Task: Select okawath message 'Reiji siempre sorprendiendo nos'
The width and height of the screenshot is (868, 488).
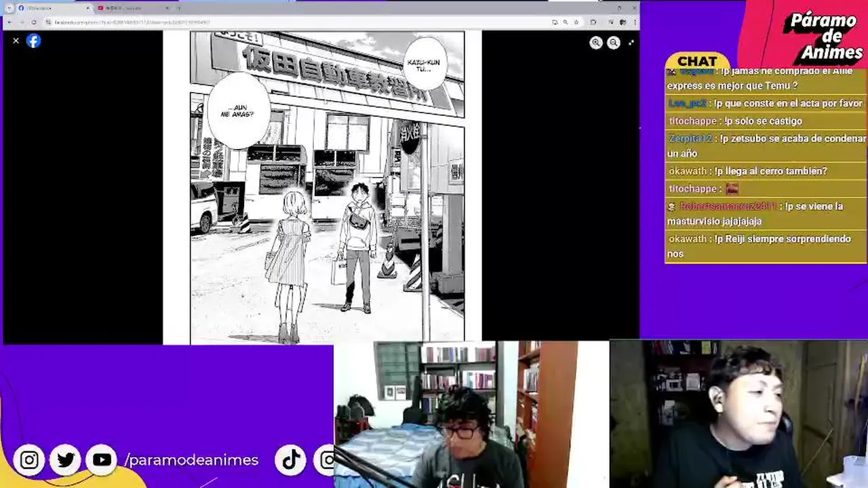Action: tap(765, 246)
